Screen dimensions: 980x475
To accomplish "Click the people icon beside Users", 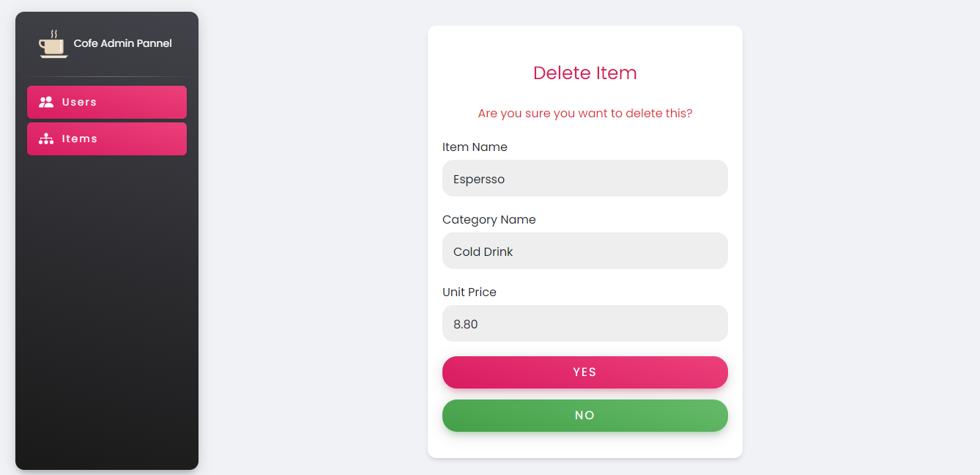I will click(46, 102).
